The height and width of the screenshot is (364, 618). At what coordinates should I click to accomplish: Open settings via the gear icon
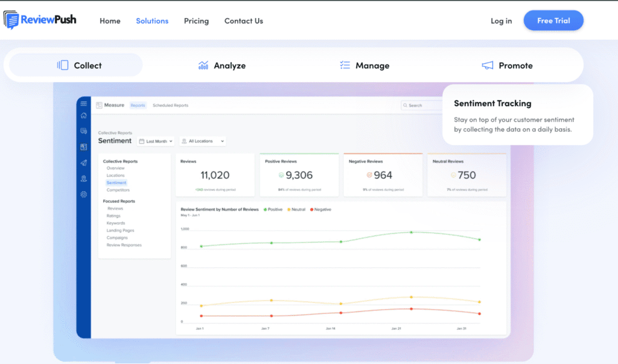(84, 194)
